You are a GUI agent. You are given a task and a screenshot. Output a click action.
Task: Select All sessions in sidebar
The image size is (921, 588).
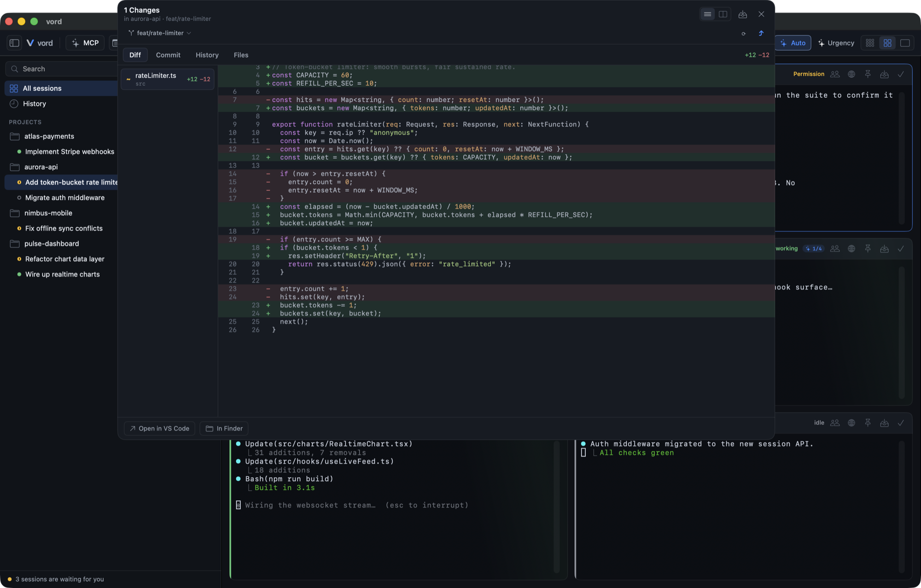pyautogui.click(x=61, y=88)
